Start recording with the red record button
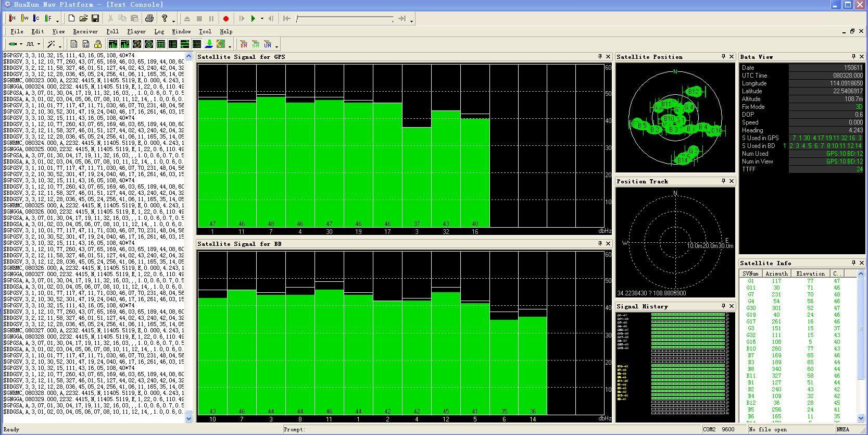This screenshot has height=435, width=868. pos(226,19)
